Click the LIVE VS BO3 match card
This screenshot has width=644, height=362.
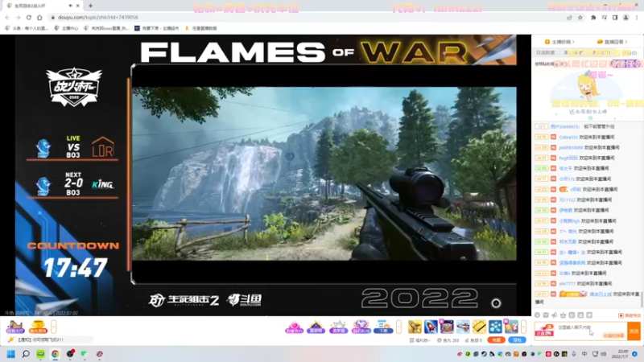pyautogui.click(x=73, y=147)
